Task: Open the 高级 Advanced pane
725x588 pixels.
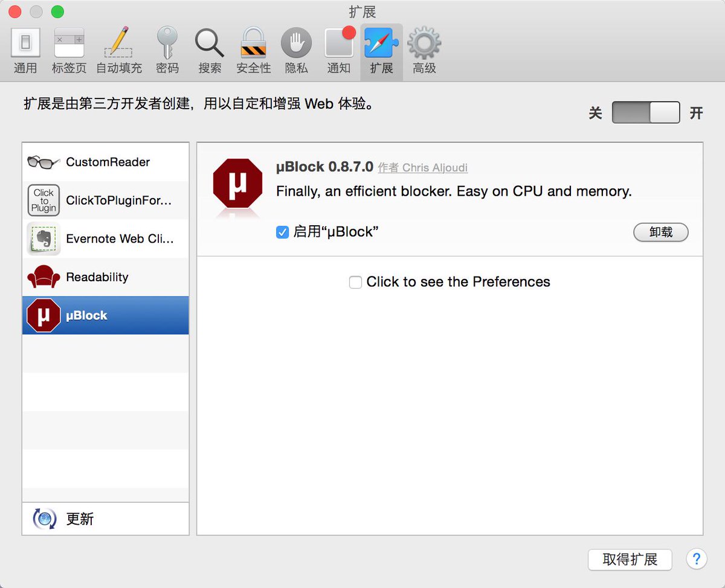Action: (x=424, y=51)
